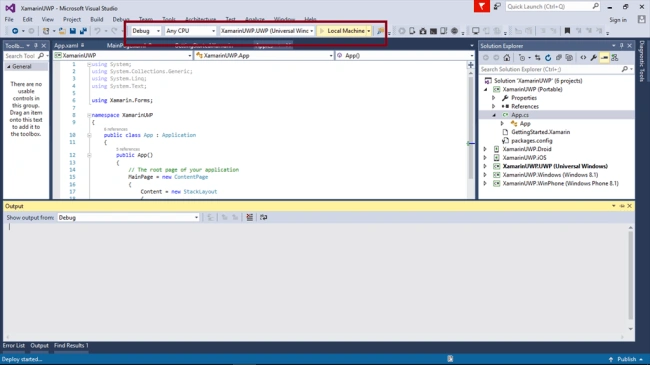Screen dimensions: 650x365
Task: Expand the XamarinUWP.Droid project node
Action: coord(485,149)
